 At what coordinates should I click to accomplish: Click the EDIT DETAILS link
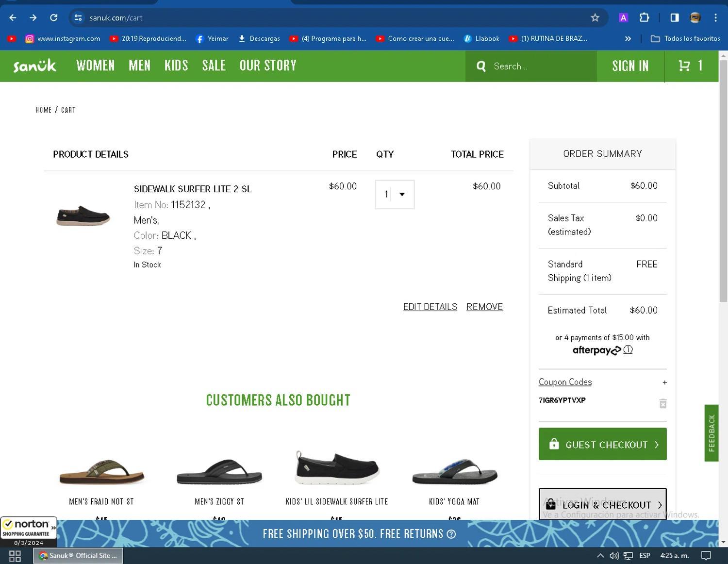pyautogui.click(x=430, y=307)
